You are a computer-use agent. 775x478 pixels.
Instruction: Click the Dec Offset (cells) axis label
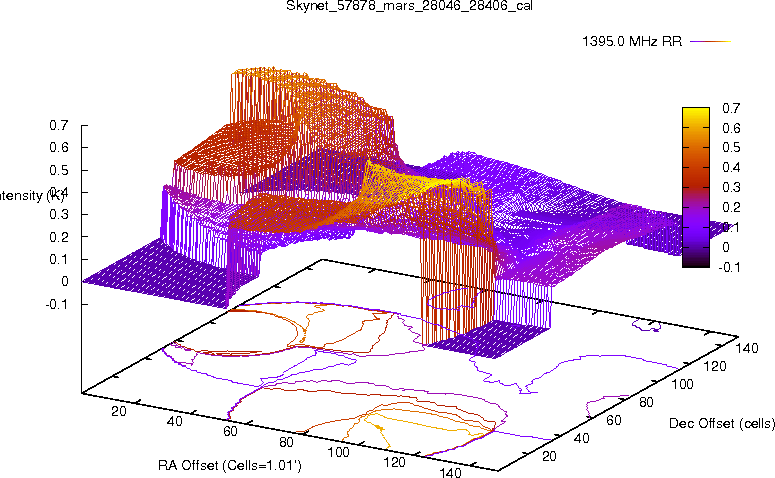pyautogui.click(x=722, y=423)
